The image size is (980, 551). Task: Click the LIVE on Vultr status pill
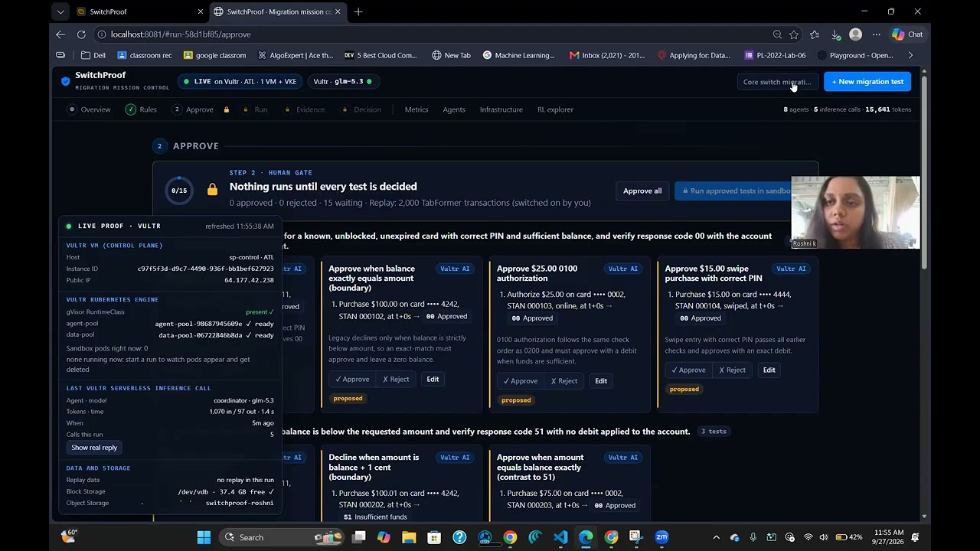(240, 82)
